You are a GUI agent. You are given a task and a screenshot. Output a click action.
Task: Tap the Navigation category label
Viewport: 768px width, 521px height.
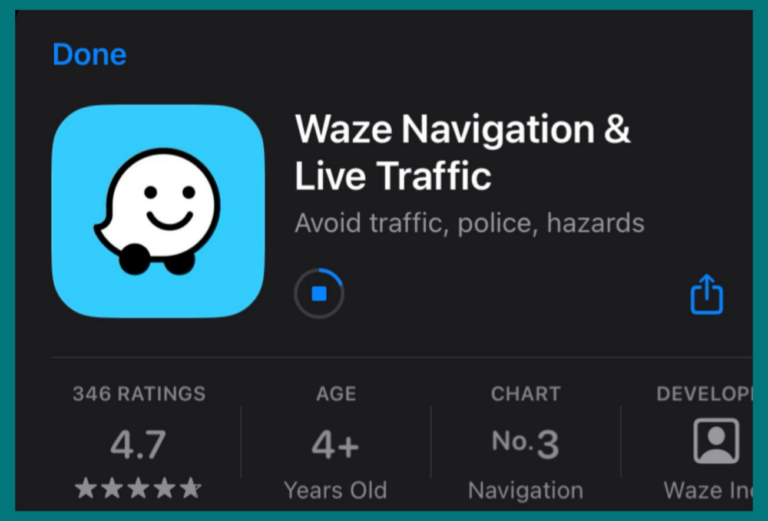coord(526,490)
